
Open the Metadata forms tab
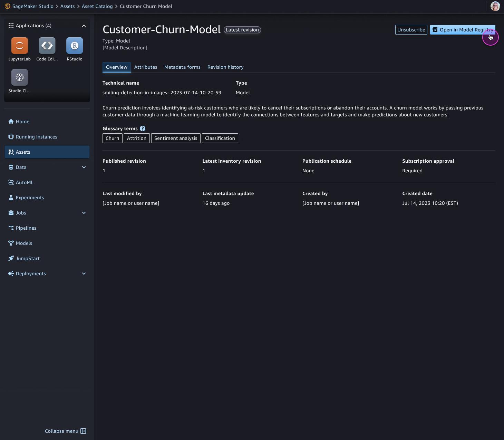click(182, 67)
